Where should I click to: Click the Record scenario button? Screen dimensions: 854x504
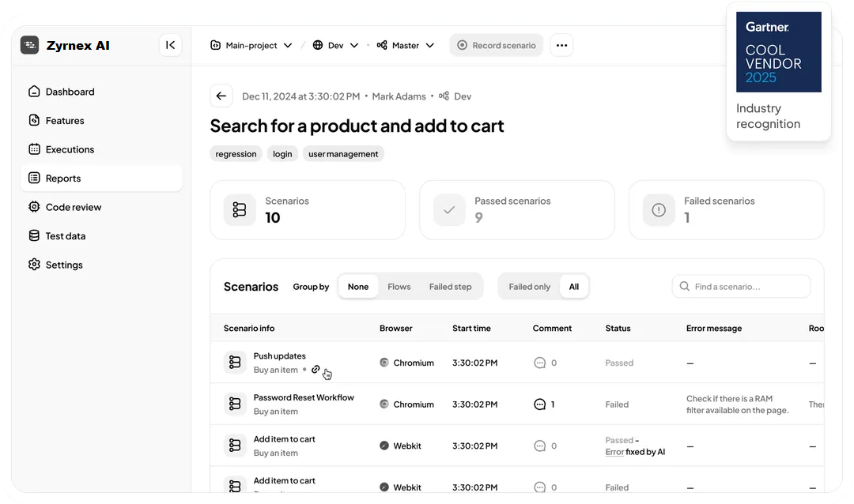497,45
